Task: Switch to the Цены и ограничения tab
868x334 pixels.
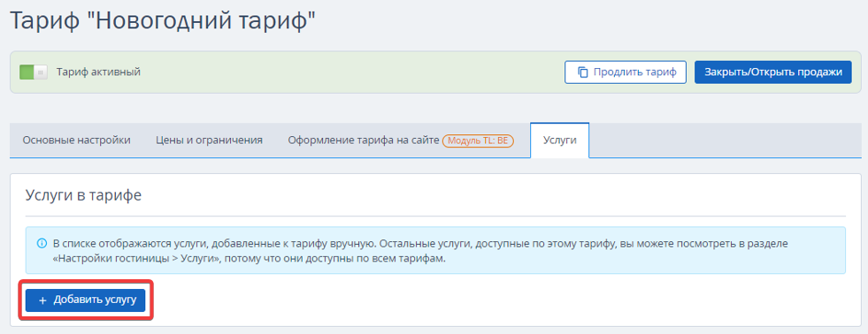Action: coord(209,140)
